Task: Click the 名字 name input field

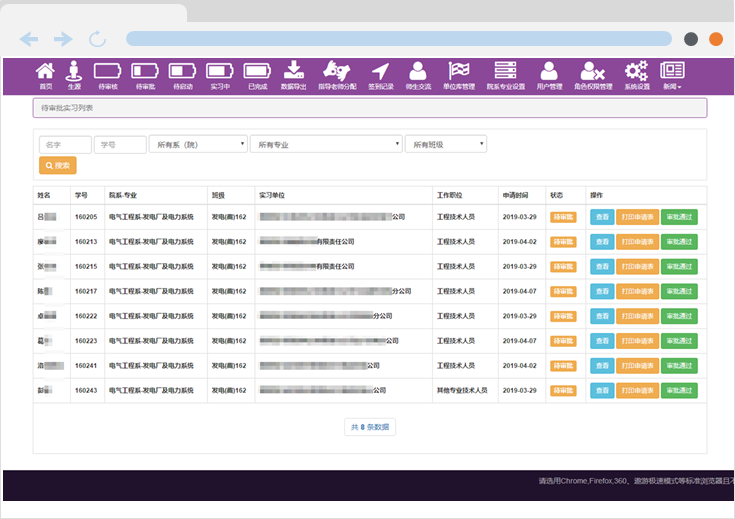Action: [65, 144]
